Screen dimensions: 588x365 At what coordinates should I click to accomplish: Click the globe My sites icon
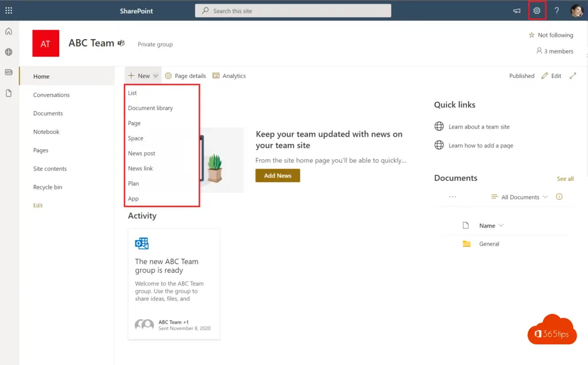click(9, 52)
